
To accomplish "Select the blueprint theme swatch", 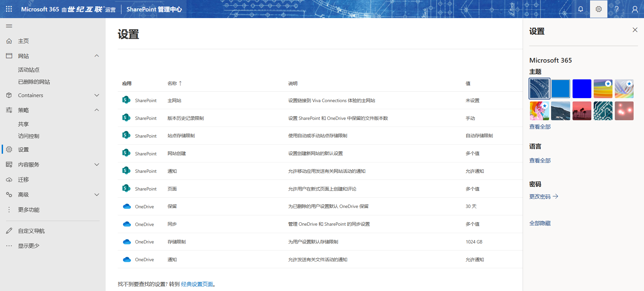I will click(x=539, y=89).
